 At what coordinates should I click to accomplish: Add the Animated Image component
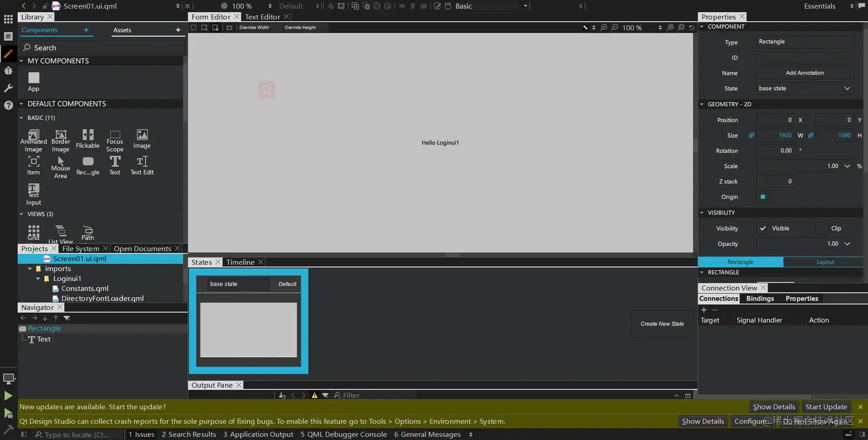click(33, 141)
